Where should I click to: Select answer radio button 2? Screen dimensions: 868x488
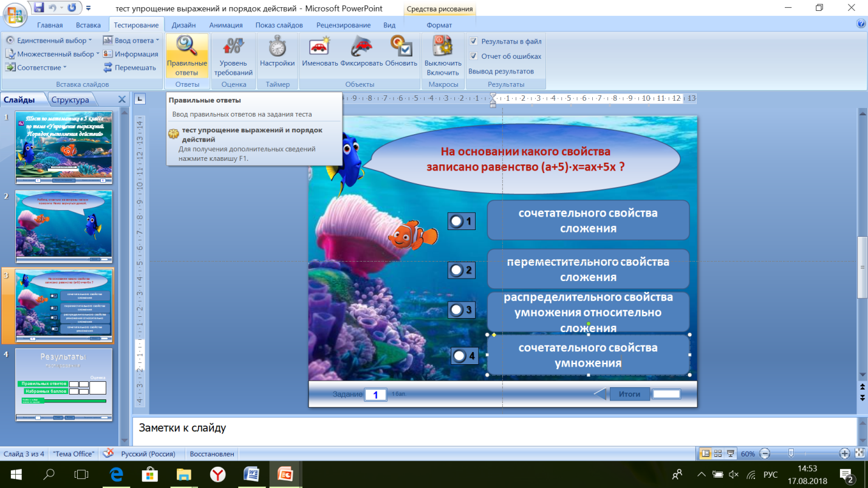(x=456, y=270)
